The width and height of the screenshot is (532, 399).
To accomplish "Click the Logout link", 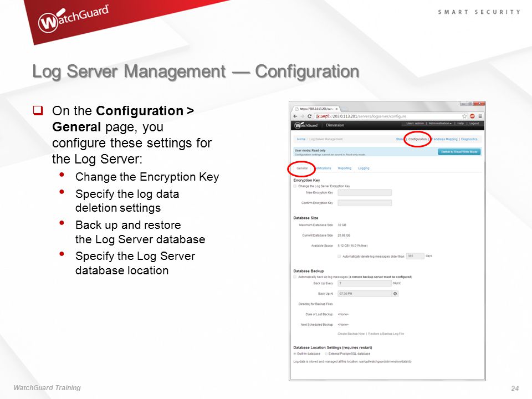I will 474,124.
